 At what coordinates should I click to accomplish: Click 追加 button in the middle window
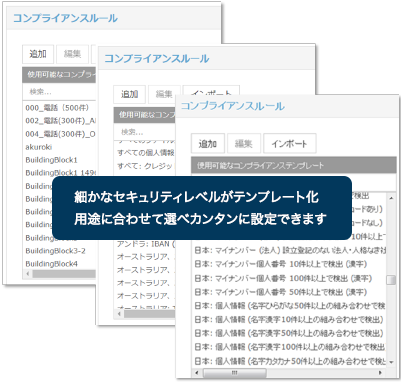129,94
